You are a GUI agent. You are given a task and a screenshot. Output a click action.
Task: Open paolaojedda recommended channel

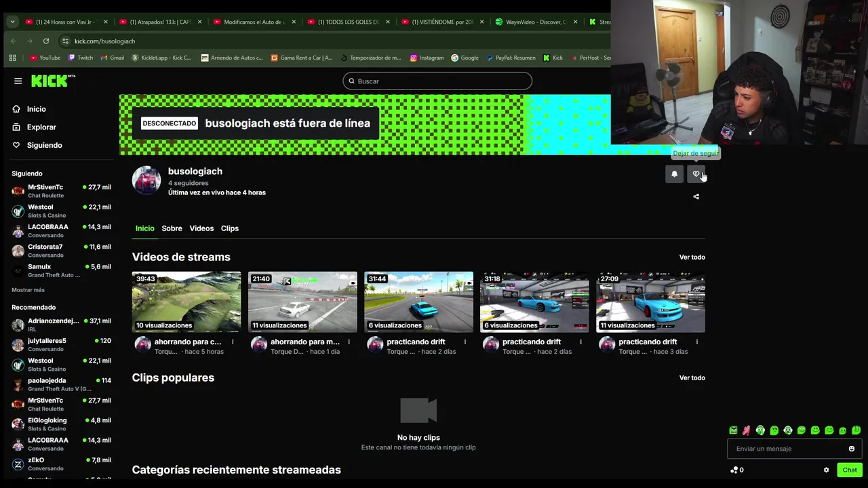pos(61,384)
